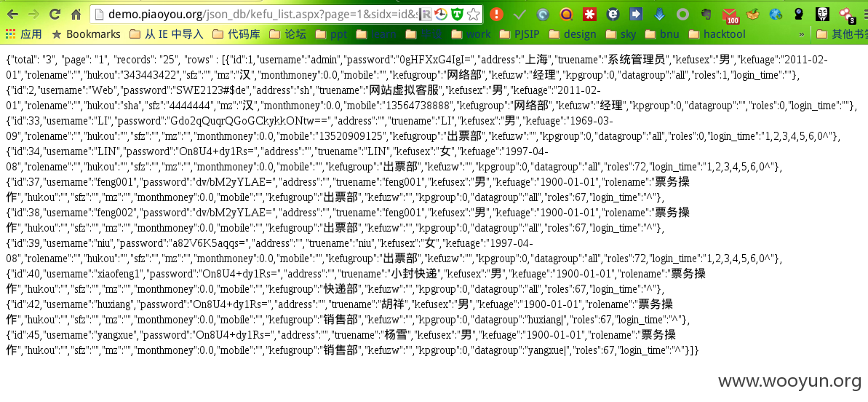Click the green shield T icon in address bar

[x=457, y=15]
